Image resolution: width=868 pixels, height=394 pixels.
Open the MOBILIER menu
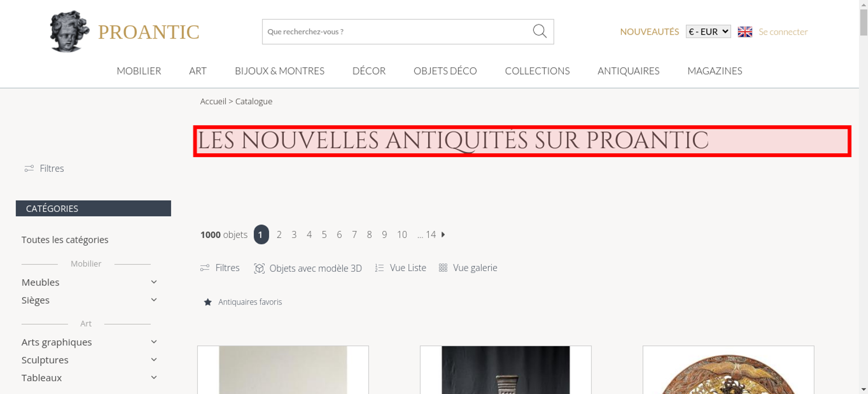pyautogui.click(x=139, y=71)
